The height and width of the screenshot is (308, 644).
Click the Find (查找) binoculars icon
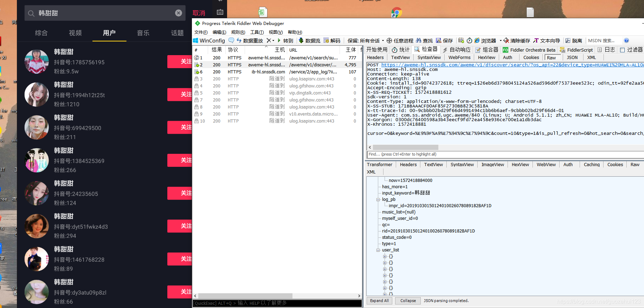coord(418,40)
